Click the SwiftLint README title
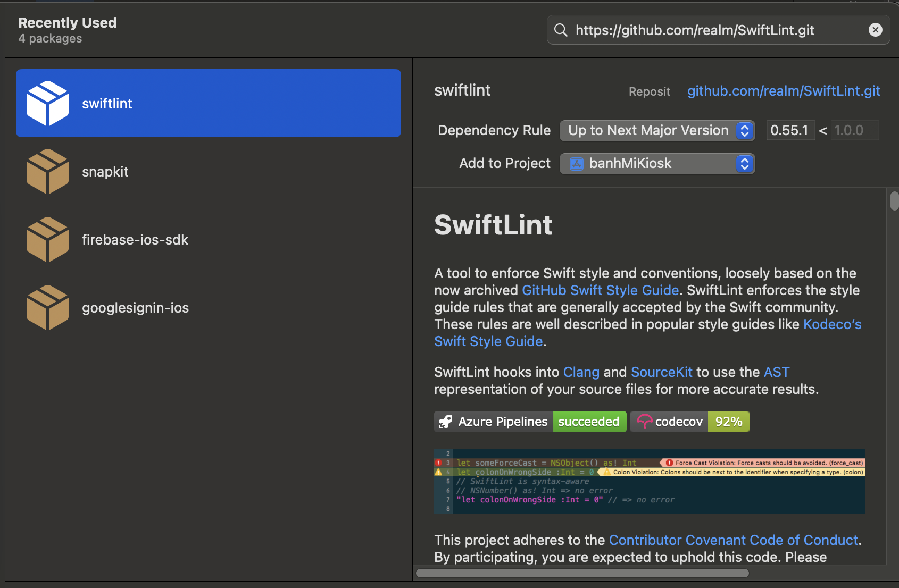Viewport: 899px width, 588px height. pyautogui.click(x=493, y=224)
